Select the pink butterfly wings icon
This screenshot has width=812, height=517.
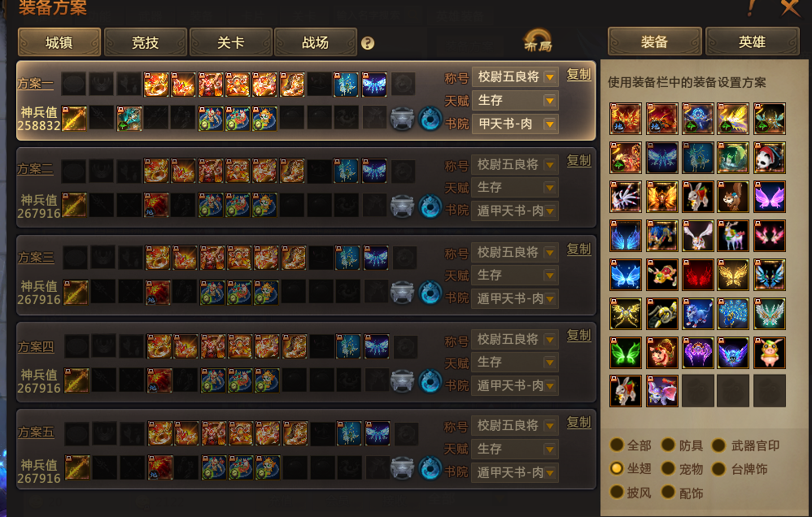point(770,197)
